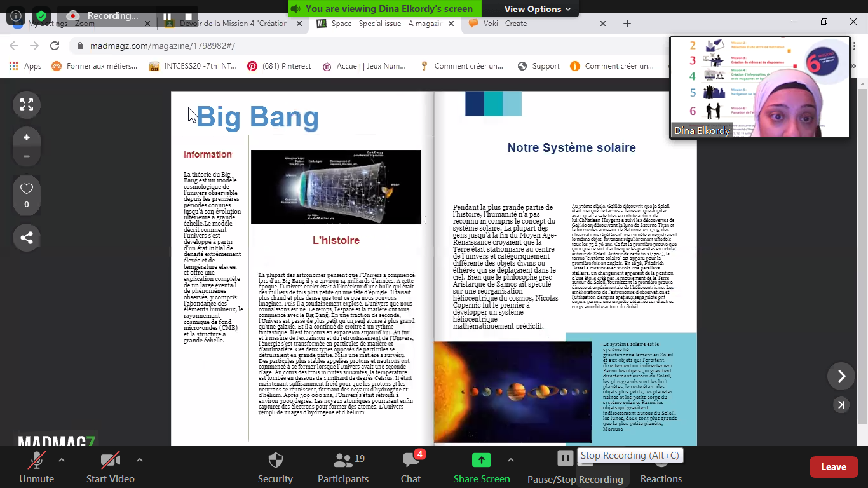Image resolution: width=868 pixels, height=488 pixels.
Task: Open Zoom Reactions
Action: pyautogui.click(x=661, y=468)
